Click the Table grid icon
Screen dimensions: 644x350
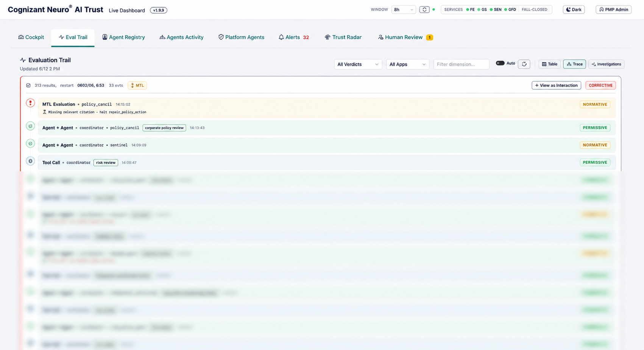point(544,64)
